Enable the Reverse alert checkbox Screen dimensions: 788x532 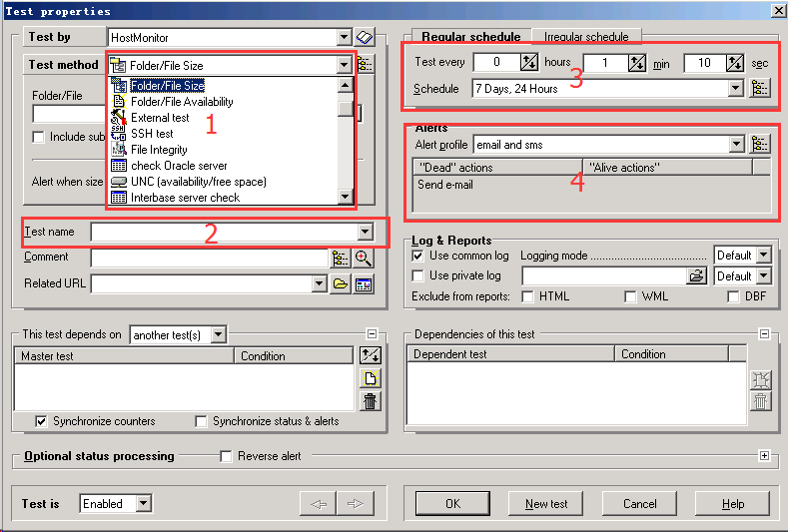[226, 456]
